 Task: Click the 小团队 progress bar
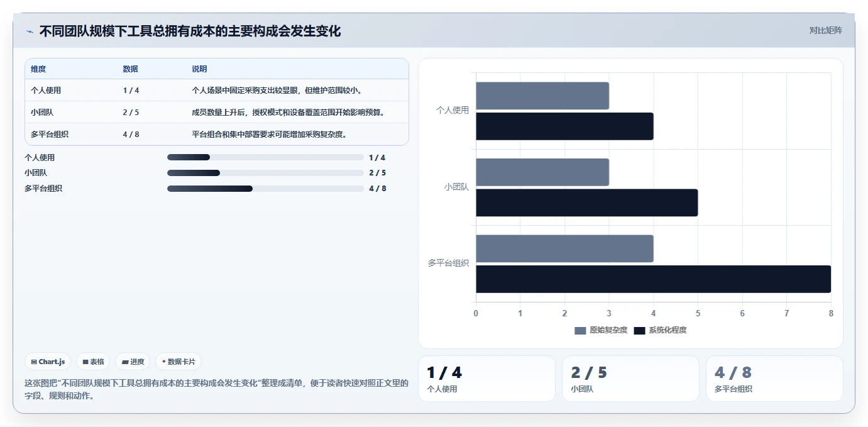(x=265, y=172)
